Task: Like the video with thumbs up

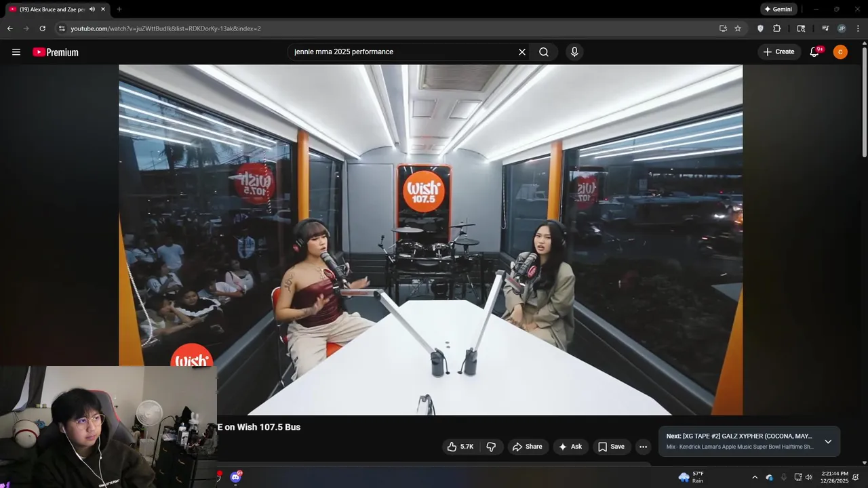Action: pos(460,447)
